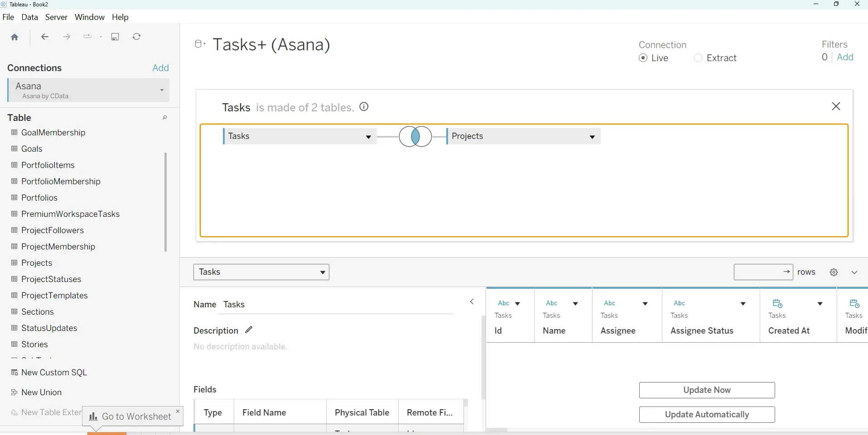This screenshot has height=435, width=868.
Task: Toggle the view options near rows field
Action: [855, 272]
